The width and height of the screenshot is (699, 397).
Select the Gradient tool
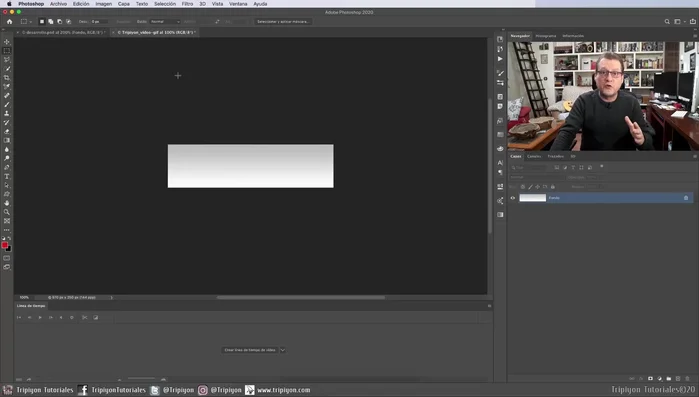click(x=7, y=140)
